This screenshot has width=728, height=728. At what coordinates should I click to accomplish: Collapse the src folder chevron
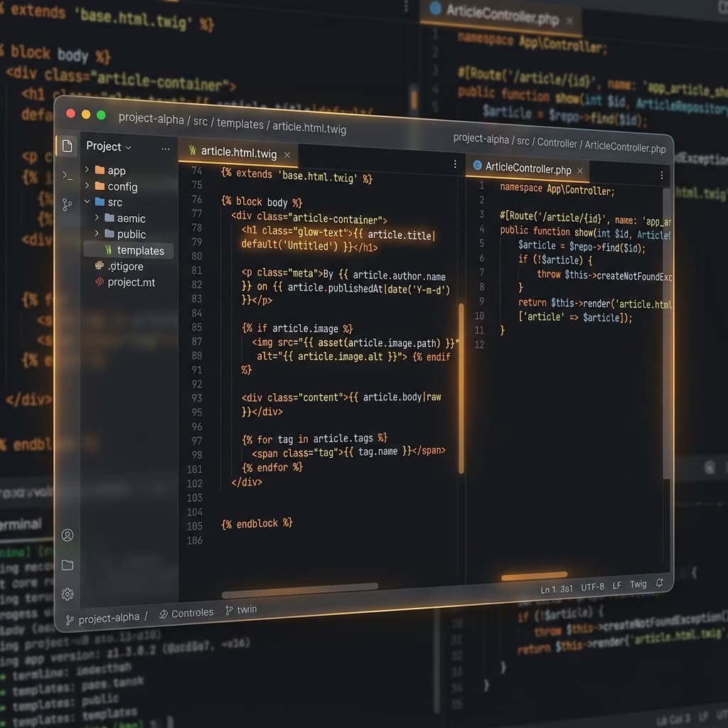tap(87, 201)
